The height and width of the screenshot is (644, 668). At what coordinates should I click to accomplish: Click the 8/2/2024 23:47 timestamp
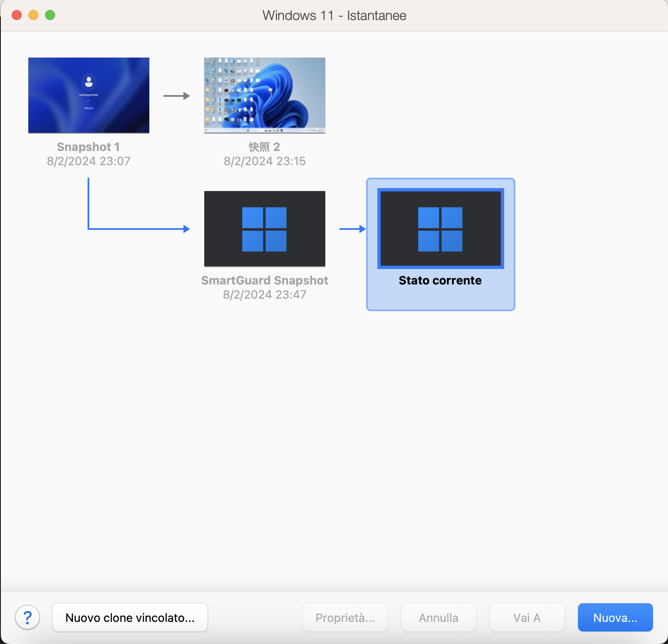pyautogui.click(x=264, y=294)
